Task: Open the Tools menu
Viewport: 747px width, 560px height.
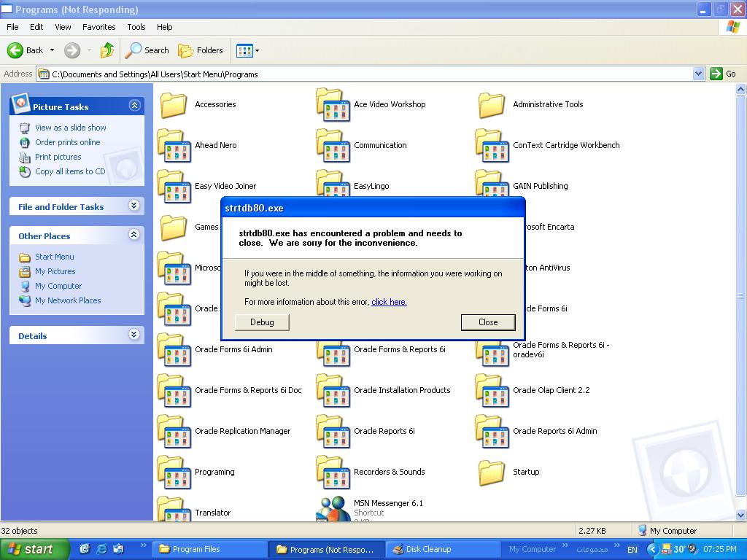Action: (136, 27)
